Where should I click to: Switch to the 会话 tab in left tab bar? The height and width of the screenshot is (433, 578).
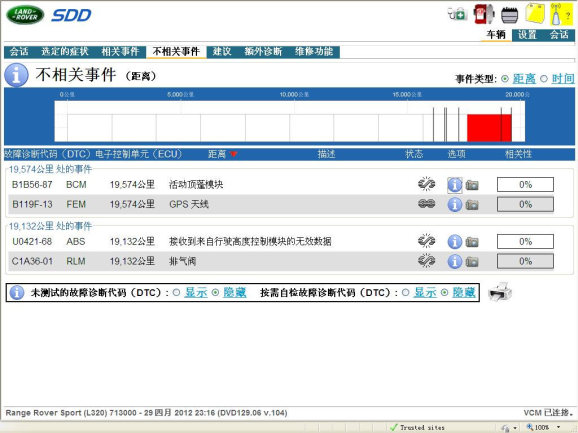[x=19, y=52]
